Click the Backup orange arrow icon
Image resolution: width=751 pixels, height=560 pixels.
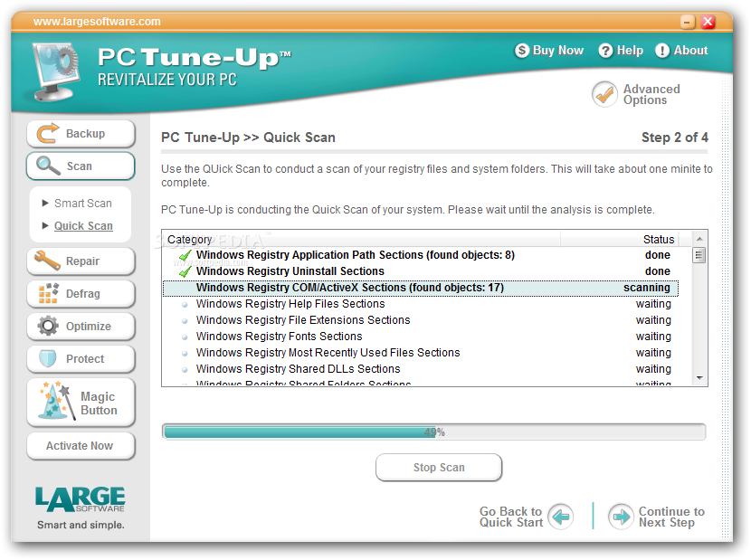(x=47, y=133)
